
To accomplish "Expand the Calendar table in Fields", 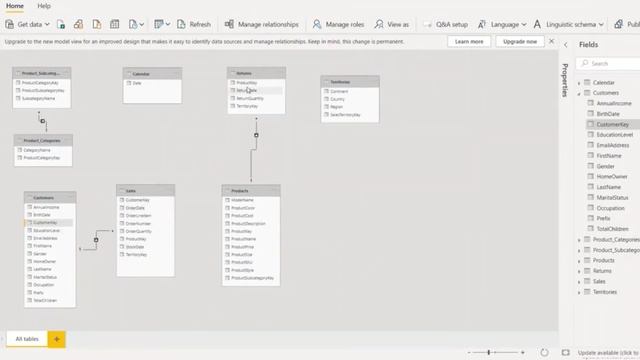I will pos(579,83).
